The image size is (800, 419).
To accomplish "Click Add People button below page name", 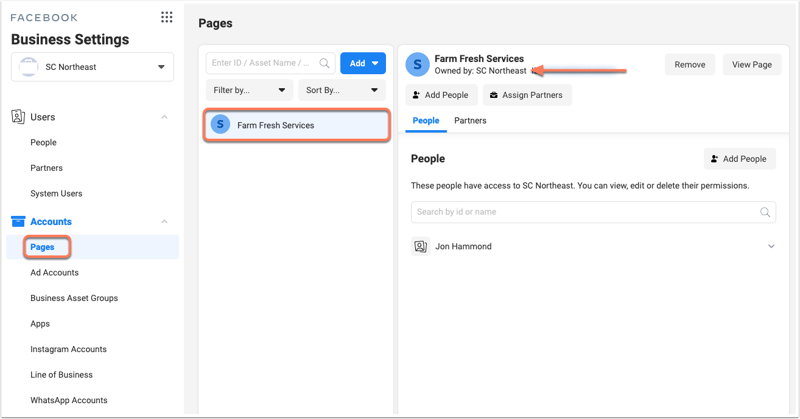I will [441, 95].
